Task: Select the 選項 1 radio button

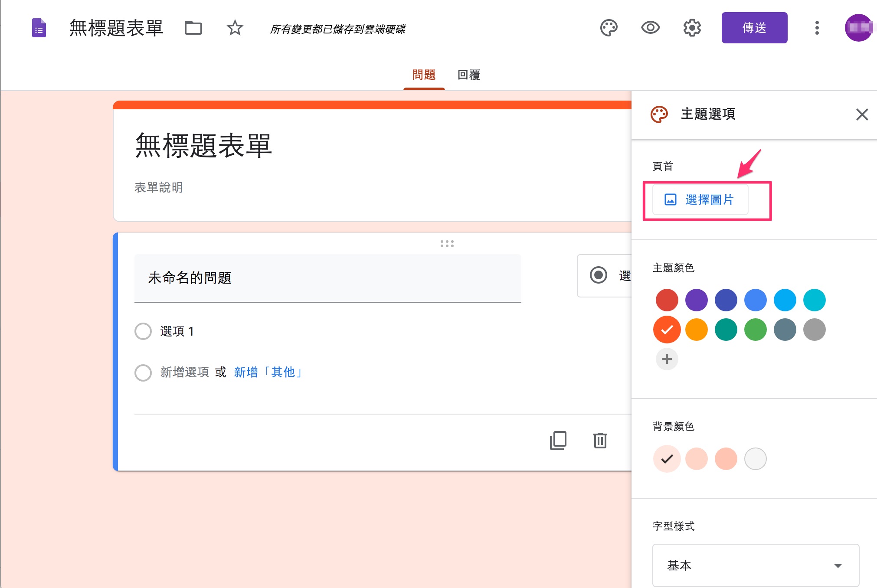Action: click(143, 331)
